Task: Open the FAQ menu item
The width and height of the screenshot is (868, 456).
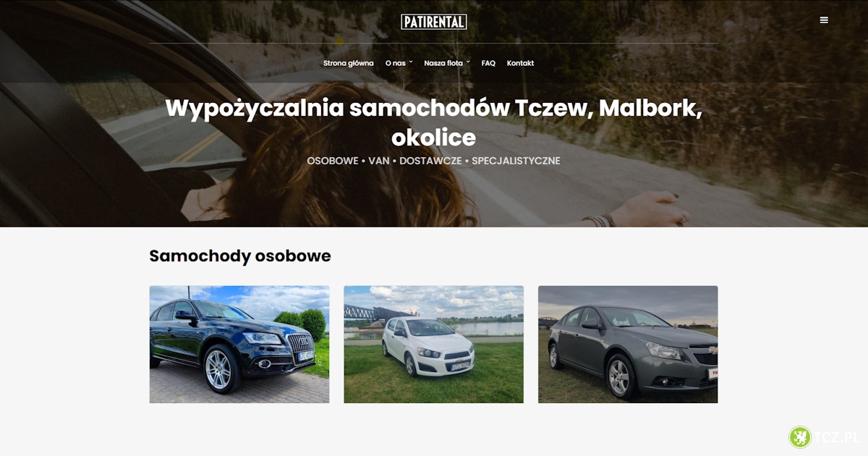Action: [488, 63]
